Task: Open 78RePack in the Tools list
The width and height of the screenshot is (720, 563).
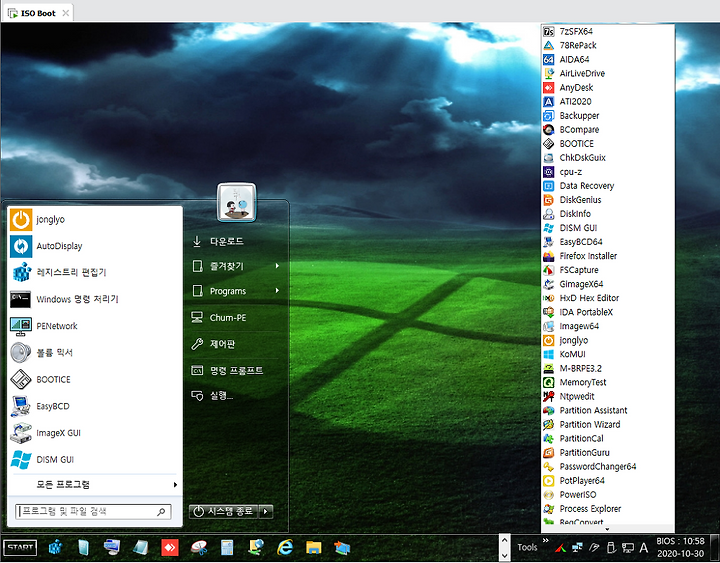Action: [608, 45]
